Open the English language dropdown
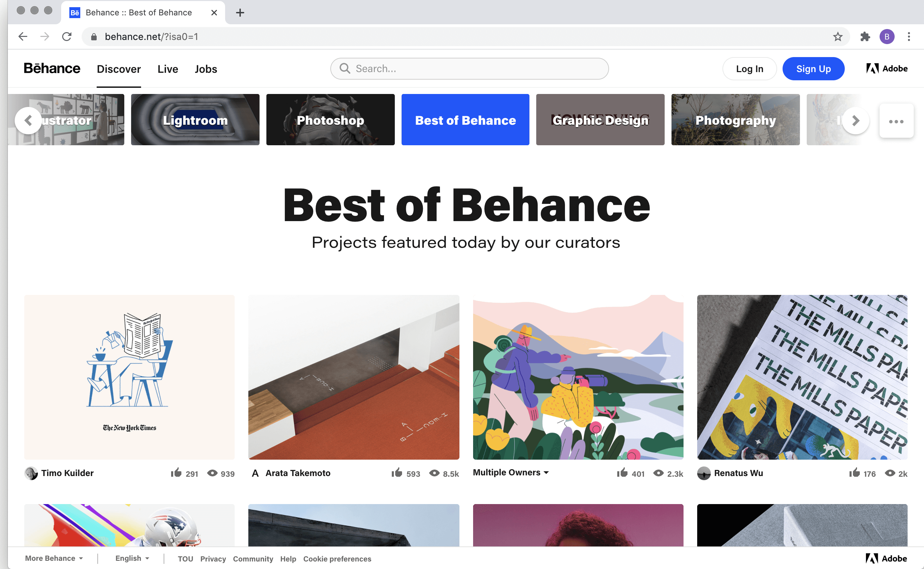 (132, 558)
